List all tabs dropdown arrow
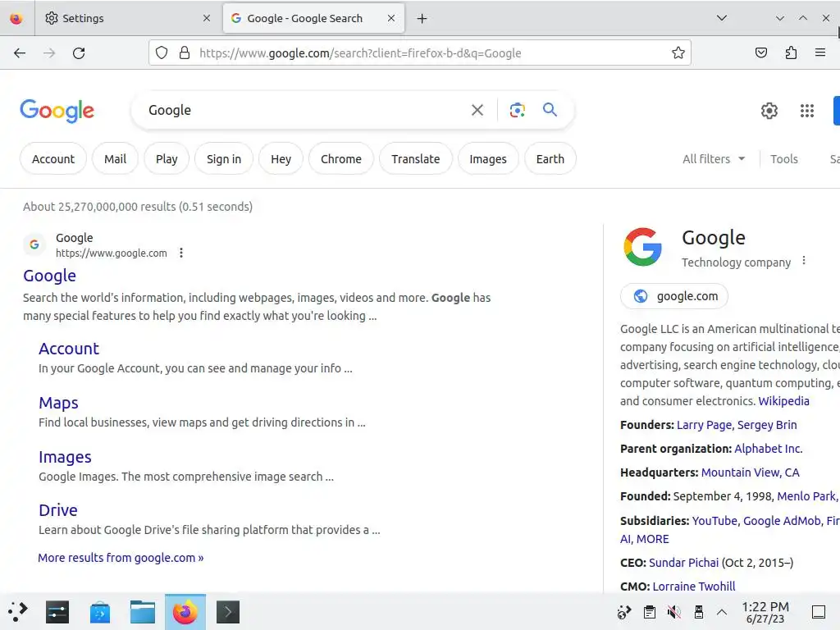840x630 pixels. (722, 18)
